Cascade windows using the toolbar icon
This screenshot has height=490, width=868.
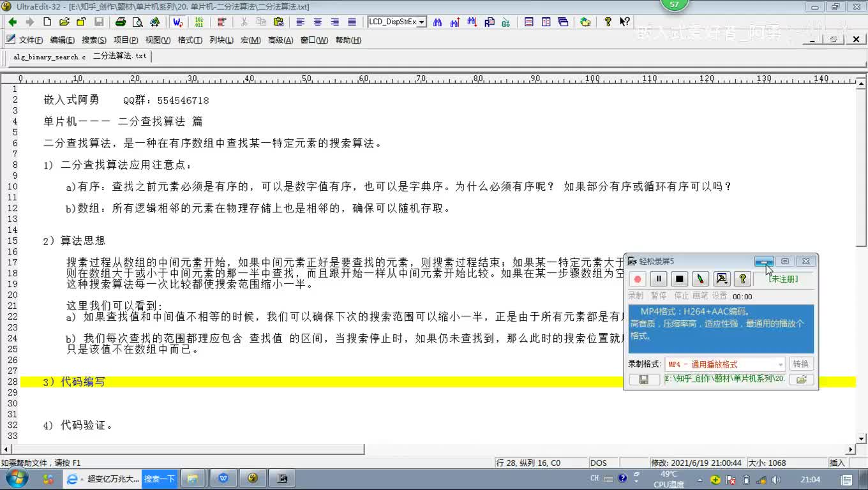point(563,22)
